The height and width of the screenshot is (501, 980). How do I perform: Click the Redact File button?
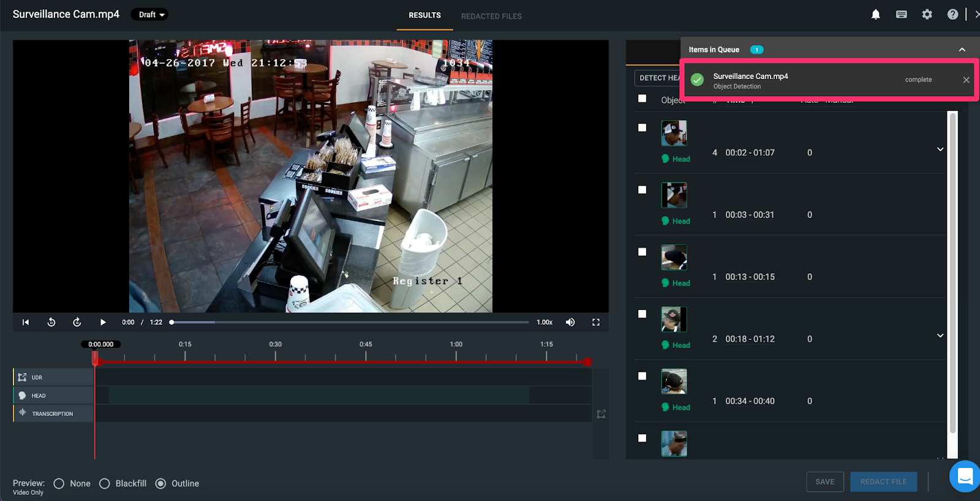(883, 482)
